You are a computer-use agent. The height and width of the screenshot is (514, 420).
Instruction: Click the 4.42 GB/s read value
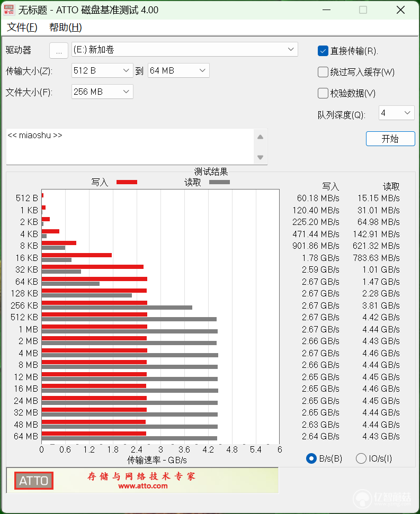click(381, 317)
